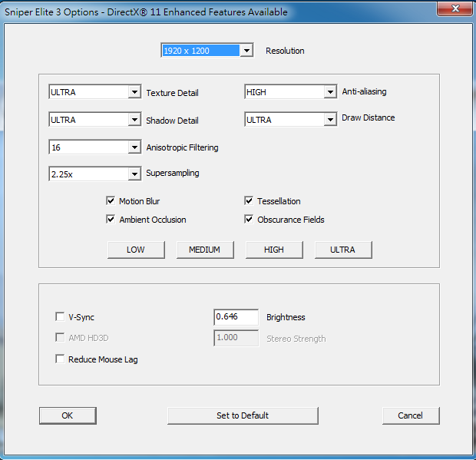Expand the Draw Distance dropdown
The width and height of the screenshot is (476, 460).
pos(290,119)
